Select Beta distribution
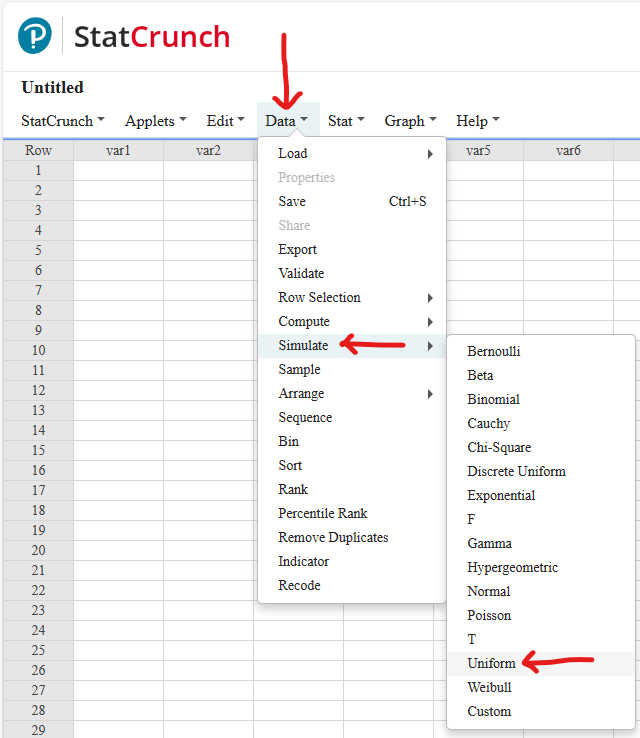 click(x=541, y=376)
